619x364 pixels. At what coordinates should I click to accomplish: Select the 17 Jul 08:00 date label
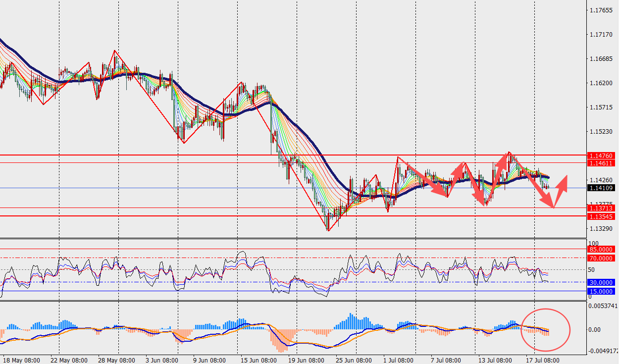pyautogui.click(x=542, y=360)
